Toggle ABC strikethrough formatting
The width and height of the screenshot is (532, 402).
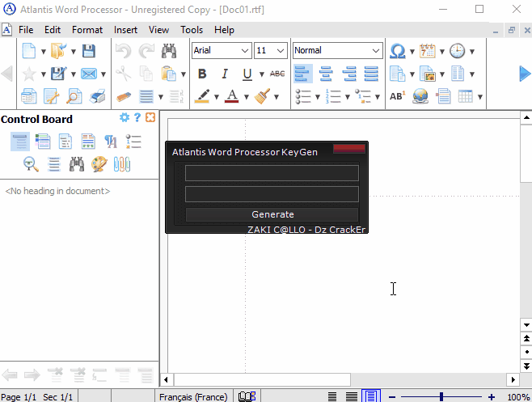click(277, 74)
